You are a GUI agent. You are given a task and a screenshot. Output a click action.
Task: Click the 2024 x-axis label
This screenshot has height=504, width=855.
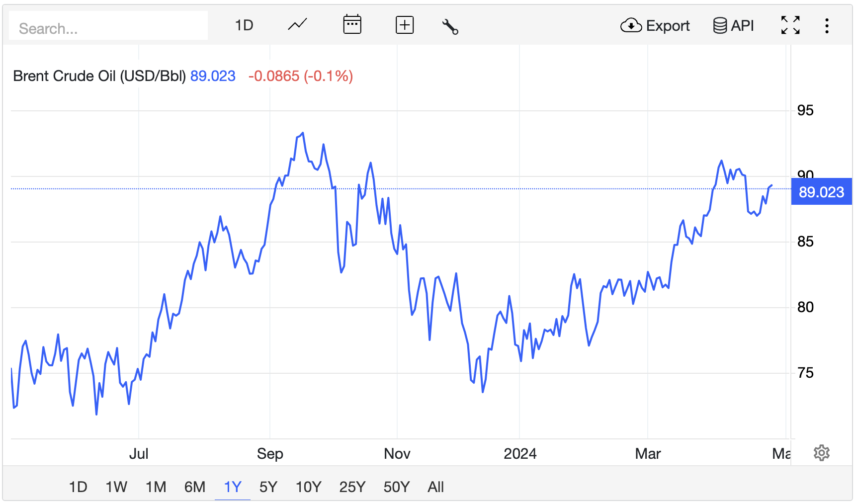point(520,453)
